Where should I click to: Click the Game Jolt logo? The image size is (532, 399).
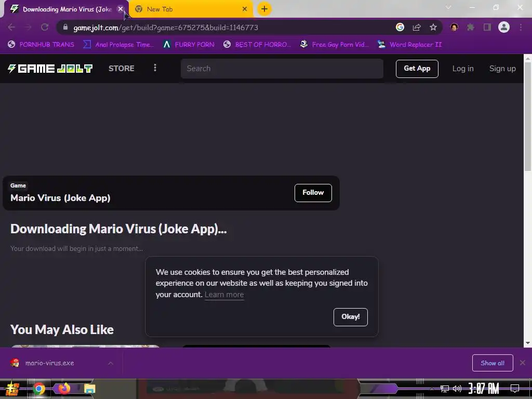point(50,69)
